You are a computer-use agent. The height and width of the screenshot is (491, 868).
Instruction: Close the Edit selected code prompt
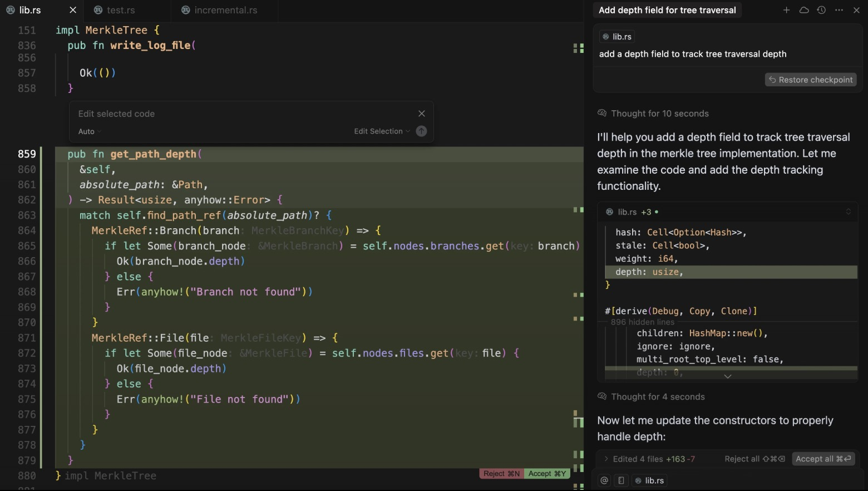click(x=422, y=114)
